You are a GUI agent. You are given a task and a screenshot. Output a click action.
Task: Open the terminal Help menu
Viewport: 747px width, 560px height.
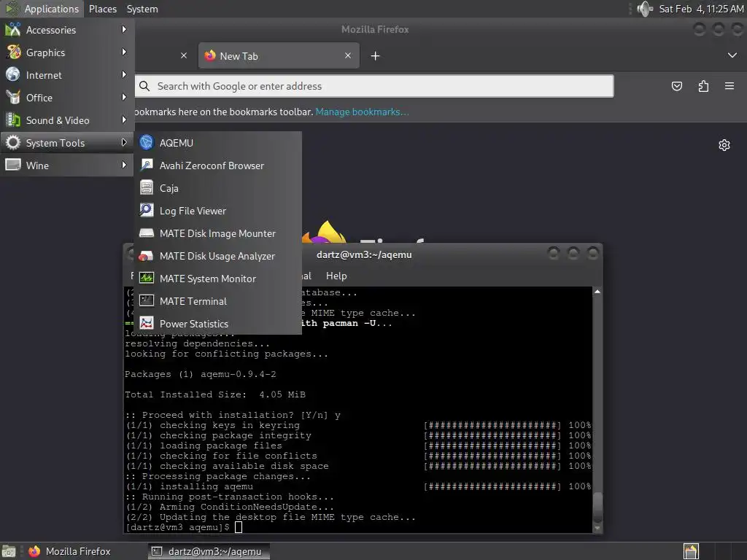pos(336,276)
